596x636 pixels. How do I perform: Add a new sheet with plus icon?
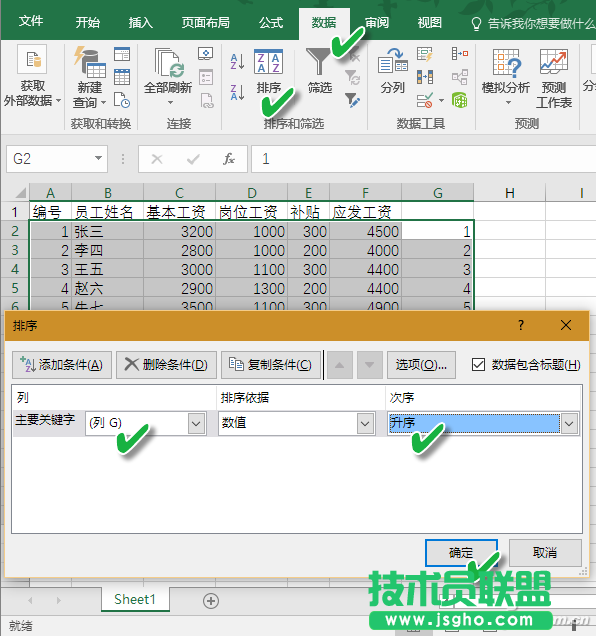[211, 601]
